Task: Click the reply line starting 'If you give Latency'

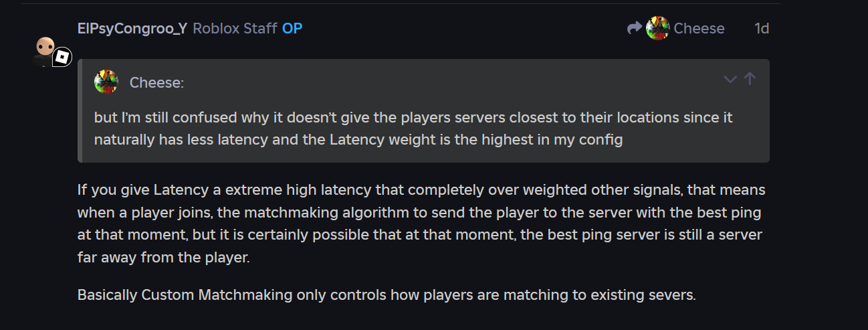Action: (421, 189)
